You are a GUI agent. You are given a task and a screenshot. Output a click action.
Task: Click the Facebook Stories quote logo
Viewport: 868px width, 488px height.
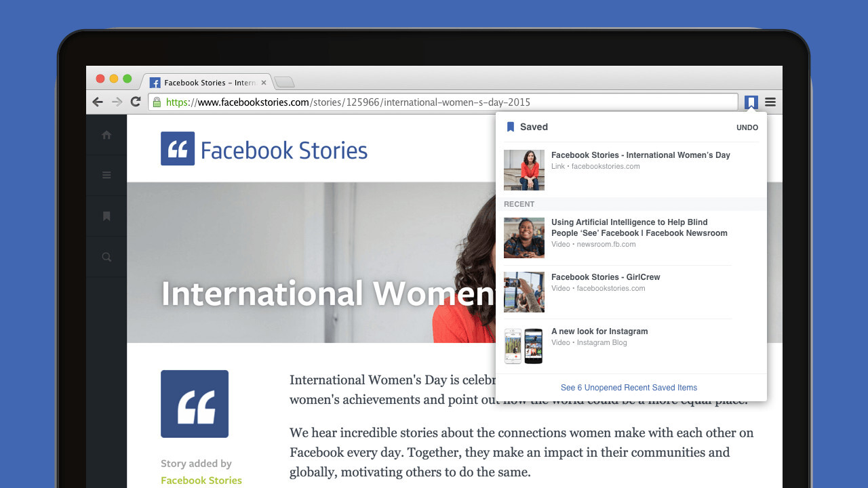pyautogui.click(x=178, y=148)
